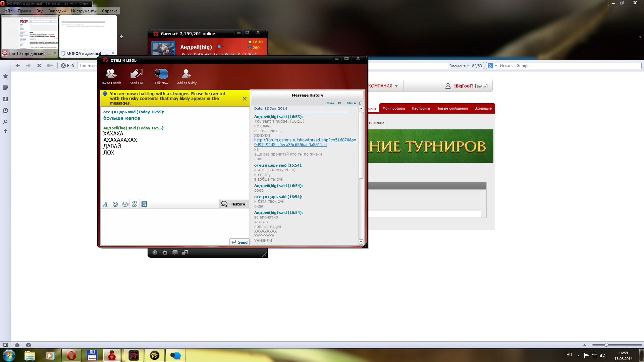Open the Инструменты menu
644x362 pixels.
84,11
